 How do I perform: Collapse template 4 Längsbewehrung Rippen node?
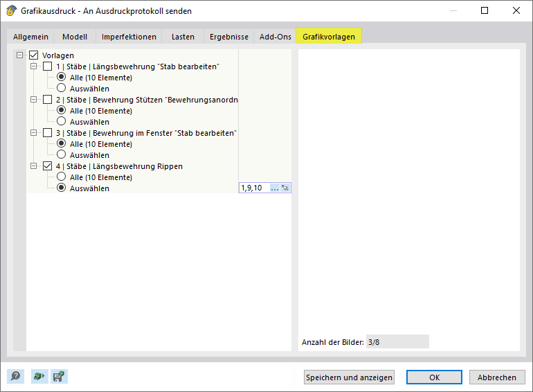pyautogui.click(x=33, y=166)
